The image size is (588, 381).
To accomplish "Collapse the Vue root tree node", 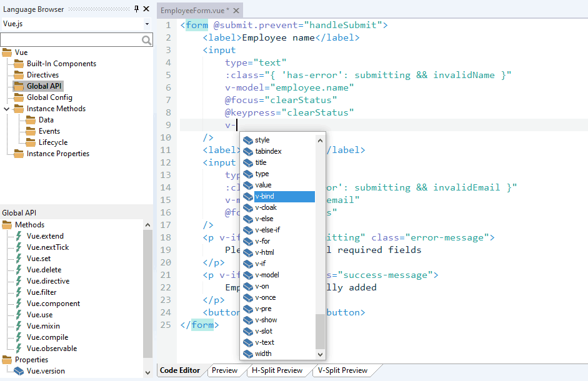I will click(x=7, y=52).
